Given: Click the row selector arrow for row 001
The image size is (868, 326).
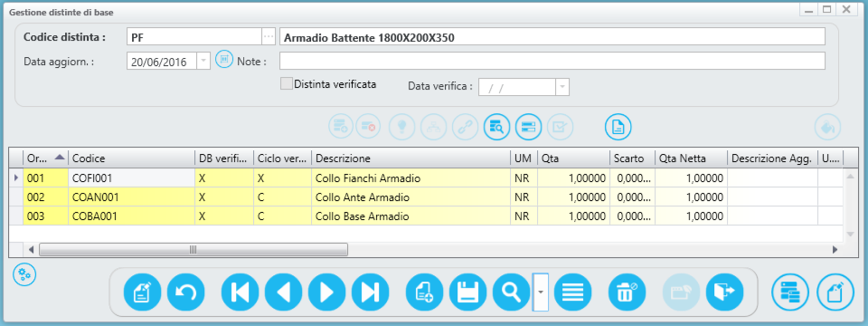Looking at the screenshot, I should point(16,178).
